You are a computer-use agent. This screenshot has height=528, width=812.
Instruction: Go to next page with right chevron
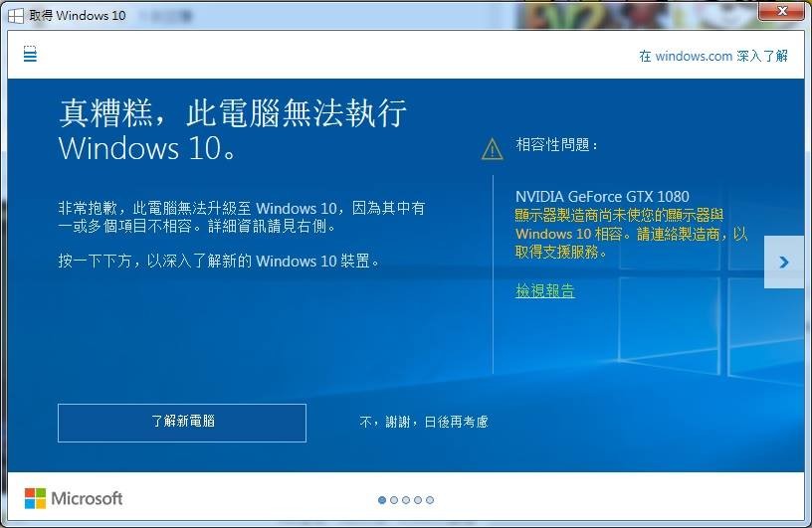coord(784,263)
